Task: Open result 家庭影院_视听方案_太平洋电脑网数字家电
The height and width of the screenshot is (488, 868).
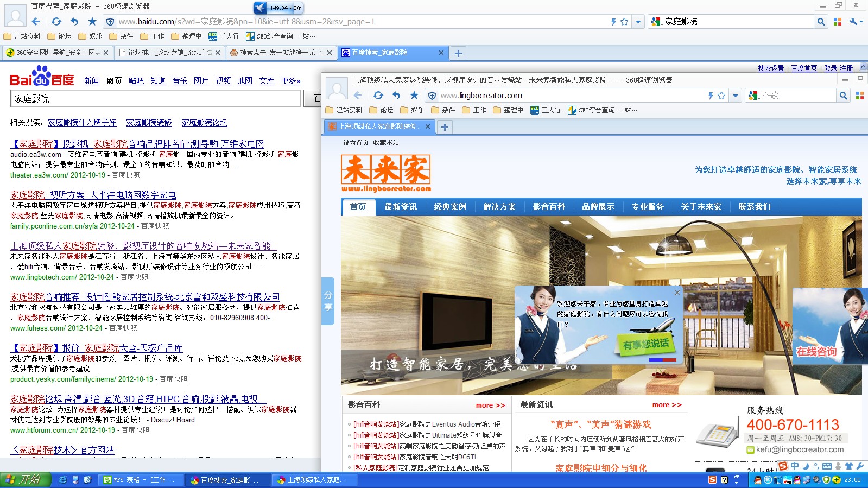Action: tap(93, 195)
